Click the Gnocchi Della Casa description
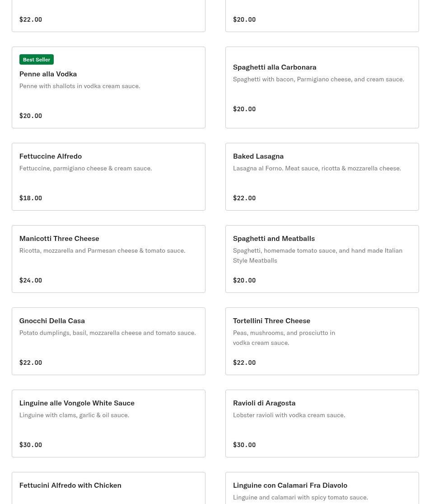429x504 pixels. point(107,333)
